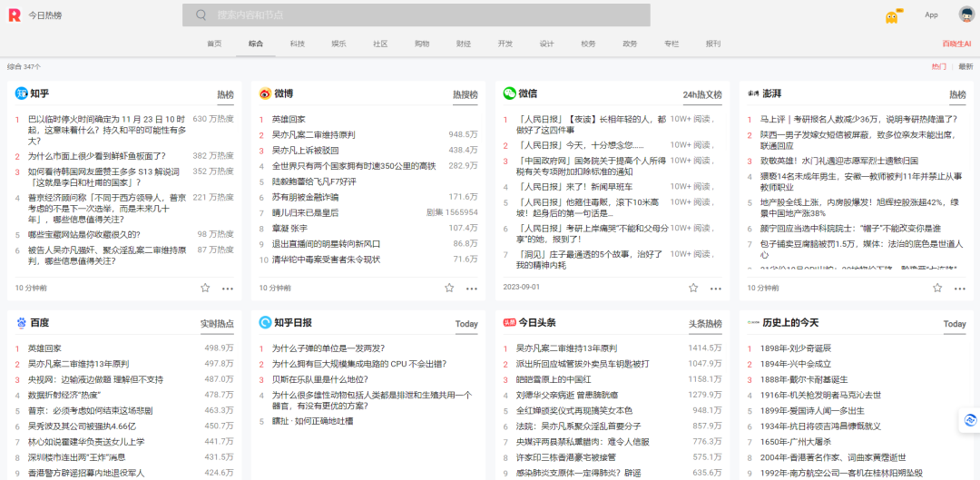This screenshot has width=980, height=480.
Task: Switch to the 娱乐 tab
Action: tap(338, 44)
